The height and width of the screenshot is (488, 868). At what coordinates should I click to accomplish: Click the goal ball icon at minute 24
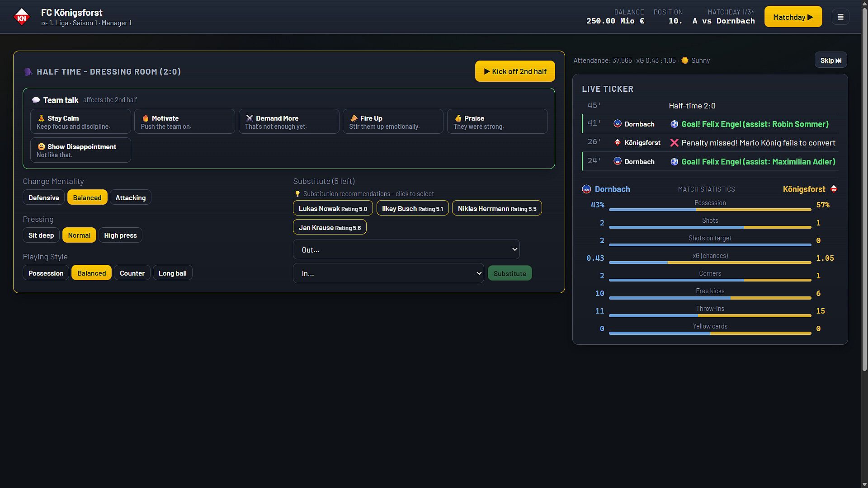pos(674,161)
